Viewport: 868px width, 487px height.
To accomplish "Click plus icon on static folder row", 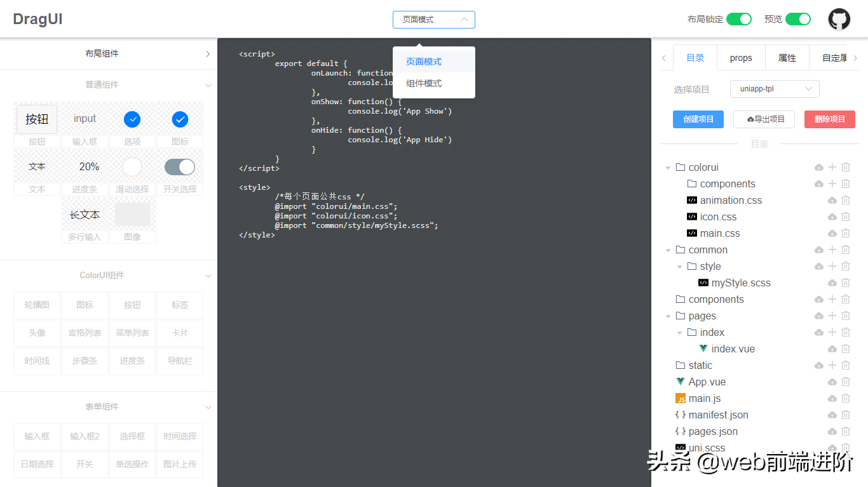I will (832, 365).
